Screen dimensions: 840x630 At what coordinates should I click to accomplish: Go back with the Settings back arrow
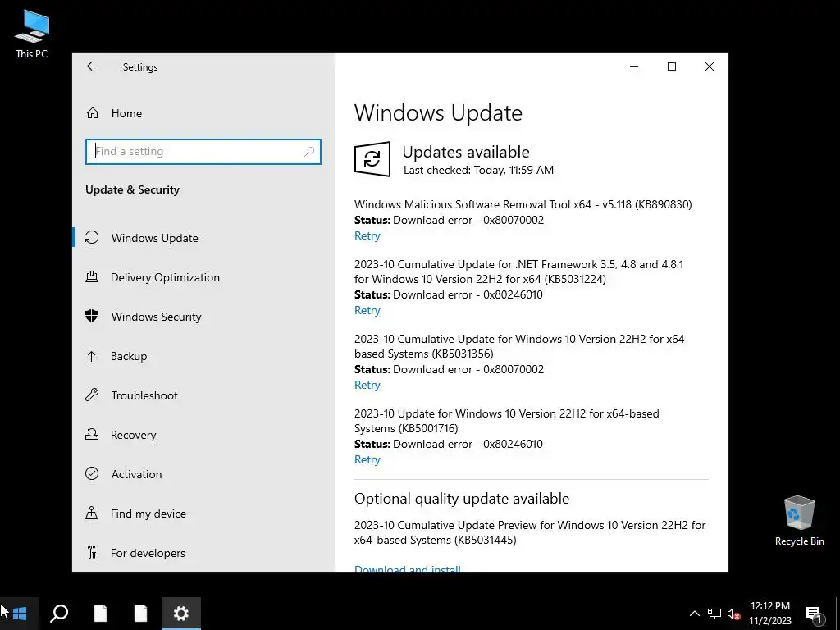point(92,66)
